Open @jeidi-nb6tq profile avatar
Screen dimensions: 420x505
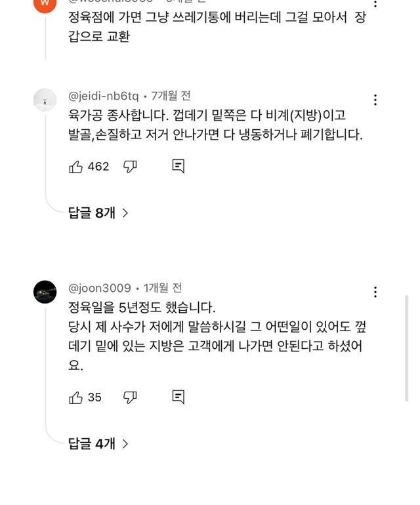coord(45,100)
